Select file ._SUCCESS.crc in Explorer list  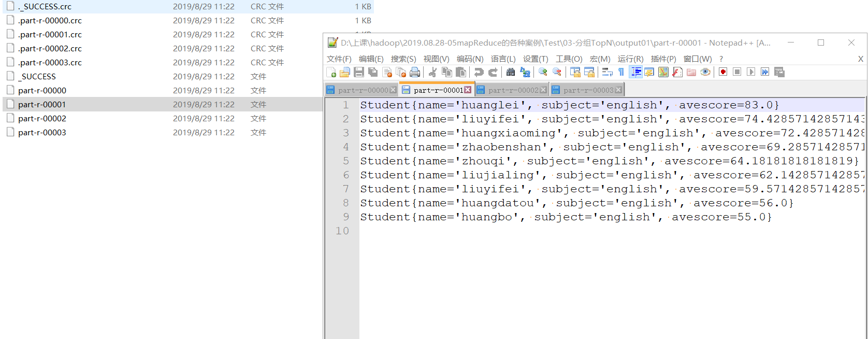(x=189, y=6)
